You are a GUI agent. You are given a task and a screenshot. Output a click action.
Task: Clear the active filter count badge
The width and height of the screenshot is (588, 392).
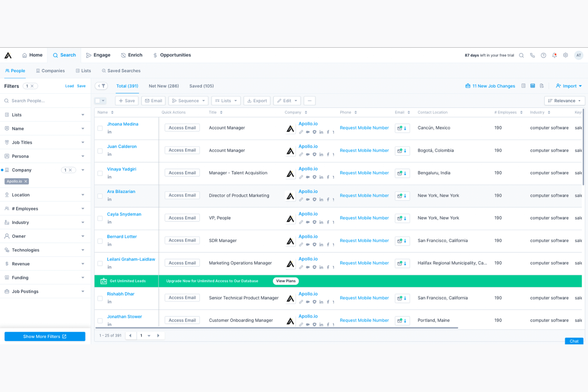[32, 86]
